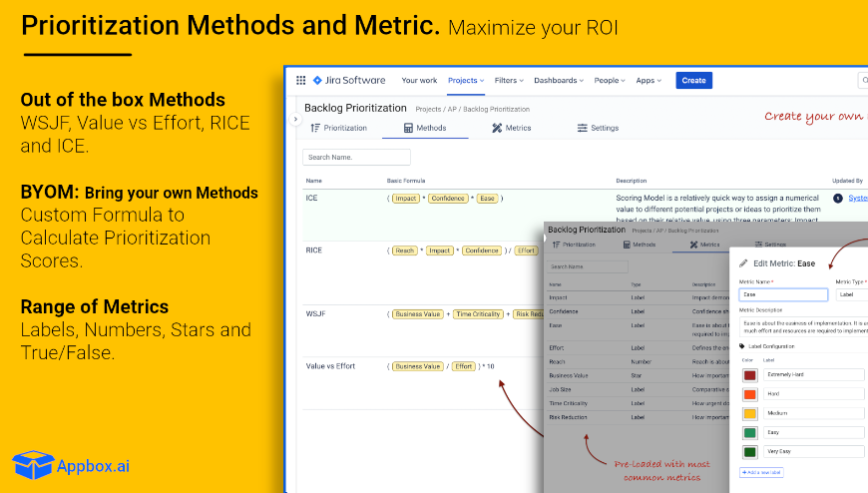Click the Extremely Hard label field

(x=814, y=375)
